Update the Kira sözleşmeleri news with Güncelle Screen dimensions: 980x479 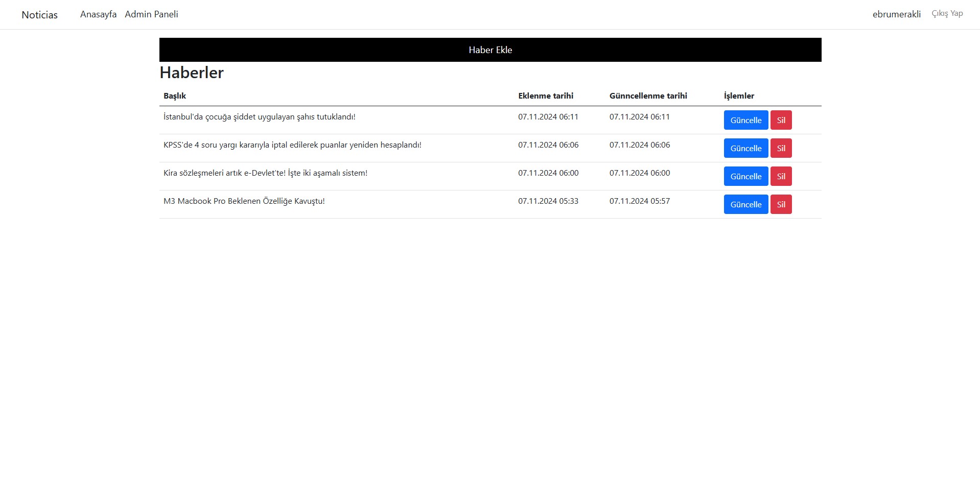[x=745, y=177]
